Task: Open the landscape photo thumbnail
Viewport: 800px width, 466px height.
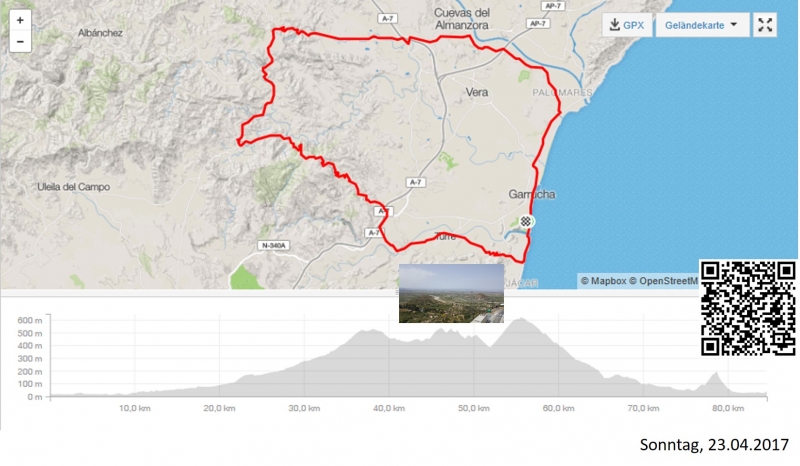Action: coord(451,293)
